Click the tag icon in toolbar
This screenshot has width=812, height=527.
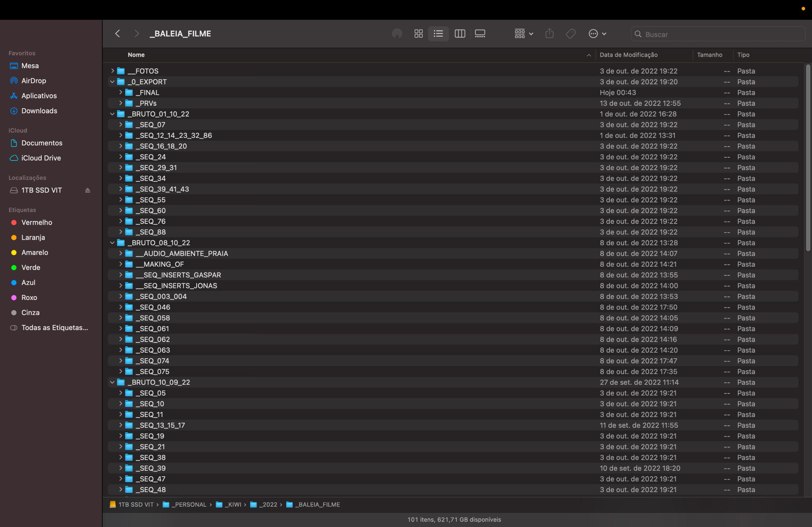(571, 34)
